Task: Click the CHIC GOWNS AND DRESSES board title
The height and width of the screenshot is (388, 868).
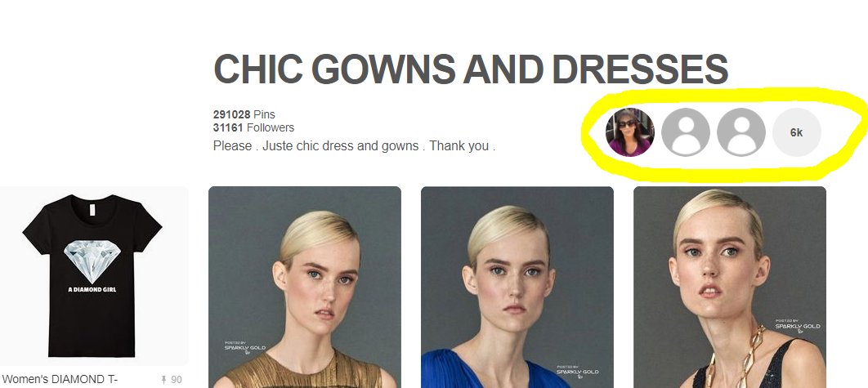Action: coord(471,69)
